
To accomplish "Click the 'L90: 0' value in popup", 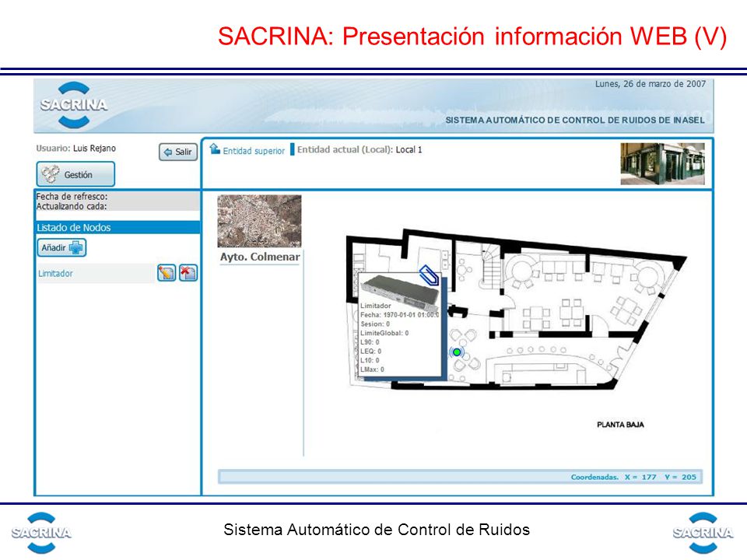I will point(370,342).
